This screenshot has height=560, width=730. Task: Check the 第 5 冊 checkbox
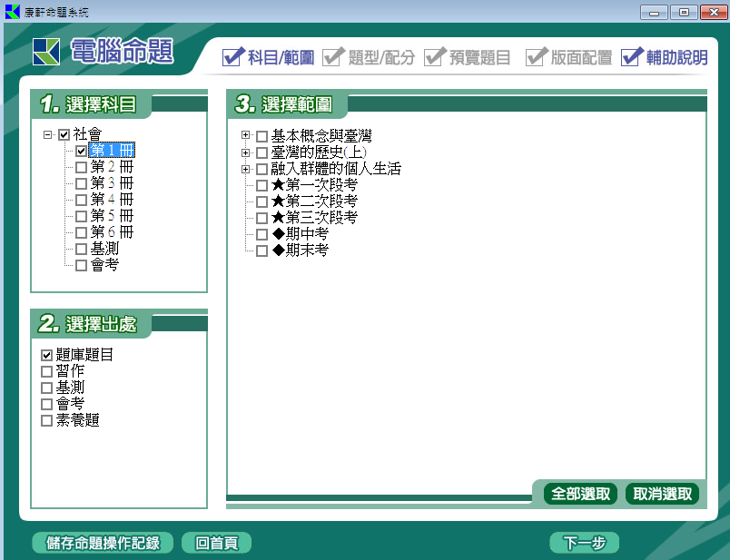tap(81, 216)
